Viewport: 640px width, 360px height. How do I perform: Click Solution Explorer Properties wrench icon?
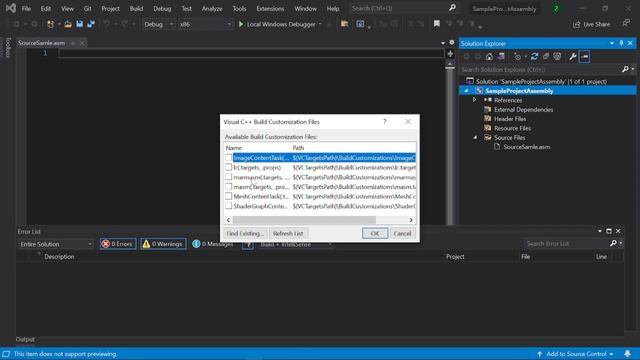(x=573, y=57)
